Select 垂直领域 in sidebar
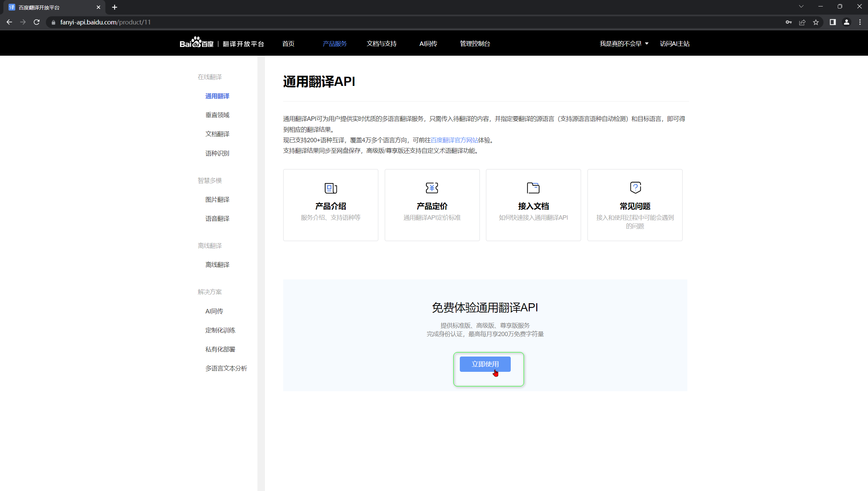The width and height of the screenshot is (868, 491). click(x=217, y=115)
